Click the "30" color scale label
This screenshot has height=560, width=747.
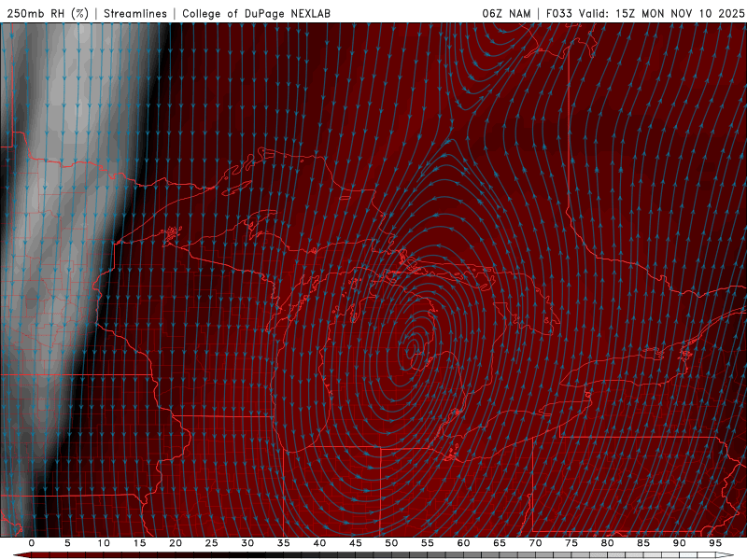pos(247,543)
